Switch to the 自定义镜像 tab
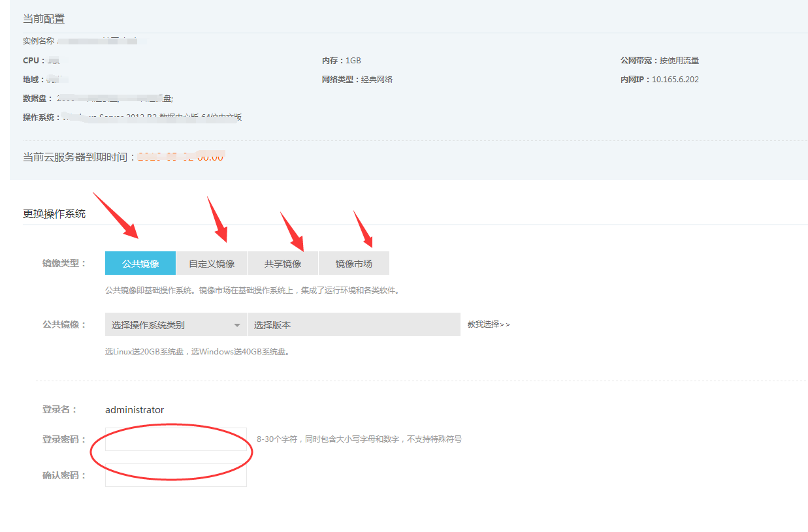The width and height of the screenshot is (808, 532). pyautogui.click(x=212, y=264)
